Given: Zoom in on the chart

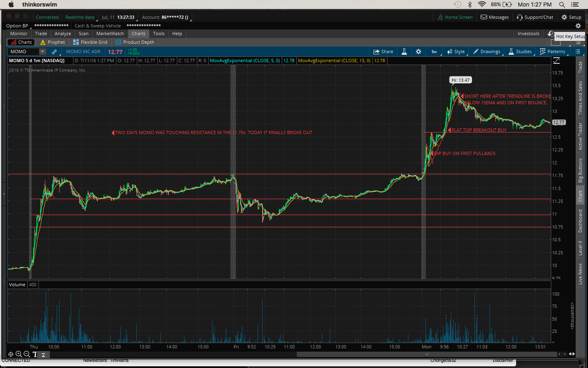Looking at the screenshot, I should pos(19,355).
